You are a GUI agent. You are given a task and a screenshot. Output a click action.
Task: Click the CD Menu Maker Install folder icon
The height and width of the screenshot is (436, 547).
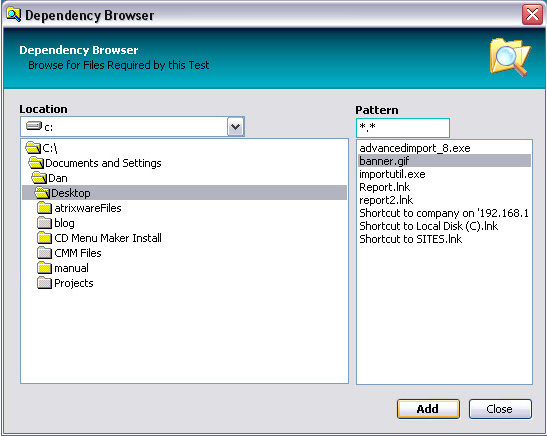click(x=44, y=238)
